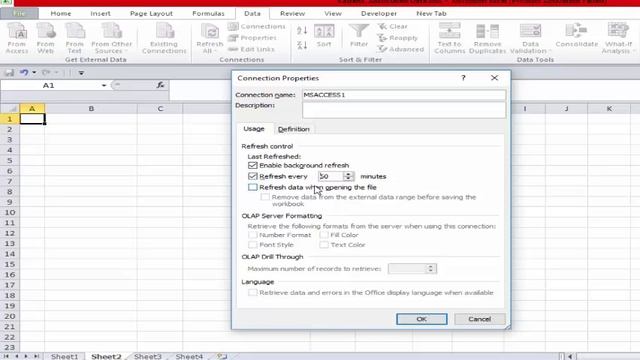The width and height of the screenshot is (640, 360).
Task: Select the Sheet1 worksheet tab
Action: (x=64, y=356)
